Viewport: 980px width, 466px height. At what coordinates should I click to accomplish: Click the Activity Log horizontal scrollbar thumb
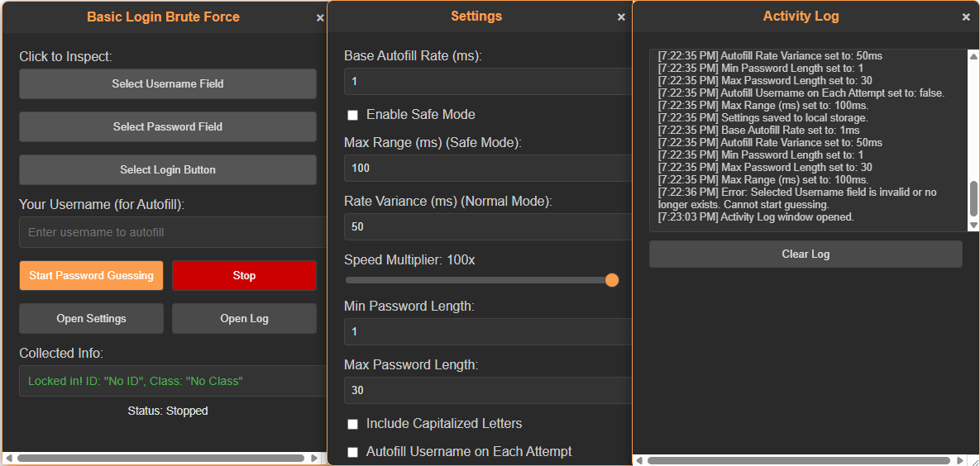(798, 460)
